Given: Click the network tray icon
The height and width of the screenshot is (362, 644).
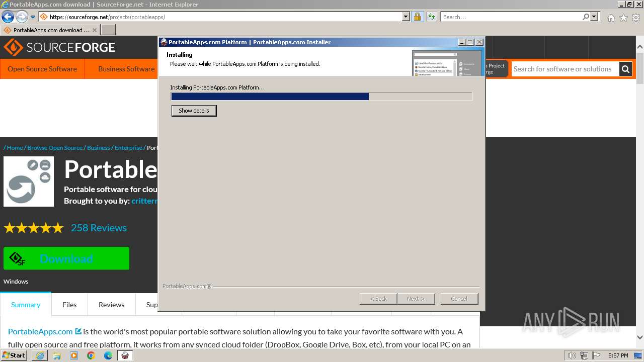Looking at the screenshot, I should 584,355.
